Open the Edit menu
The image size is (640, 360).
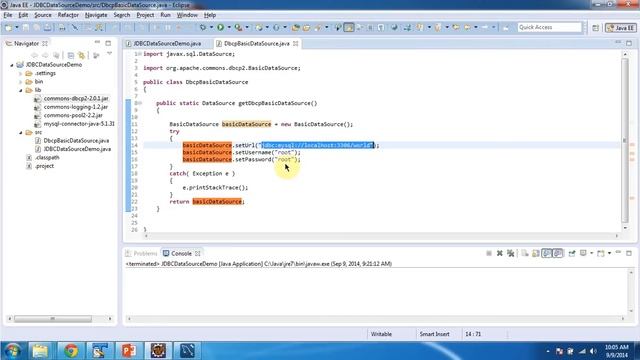tap(23, 15)
